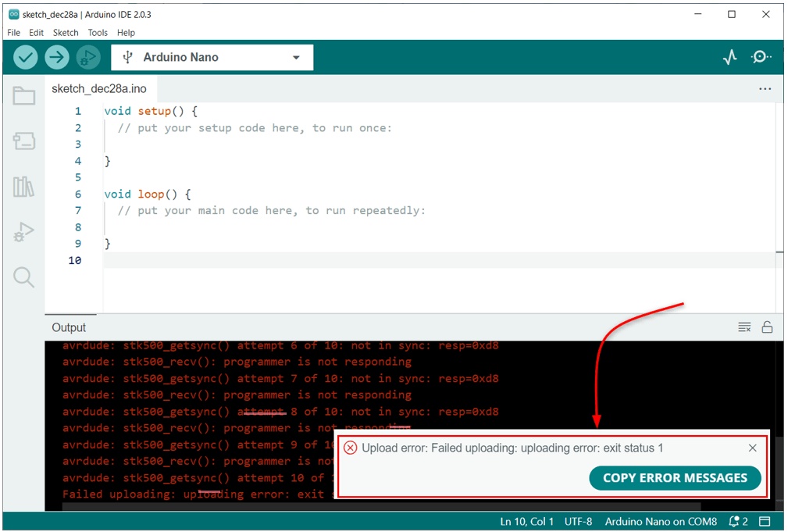Open the Arduino Nano board selector dropdown
Viewport: 788px width, 532px height.
(x=212, y=57)
